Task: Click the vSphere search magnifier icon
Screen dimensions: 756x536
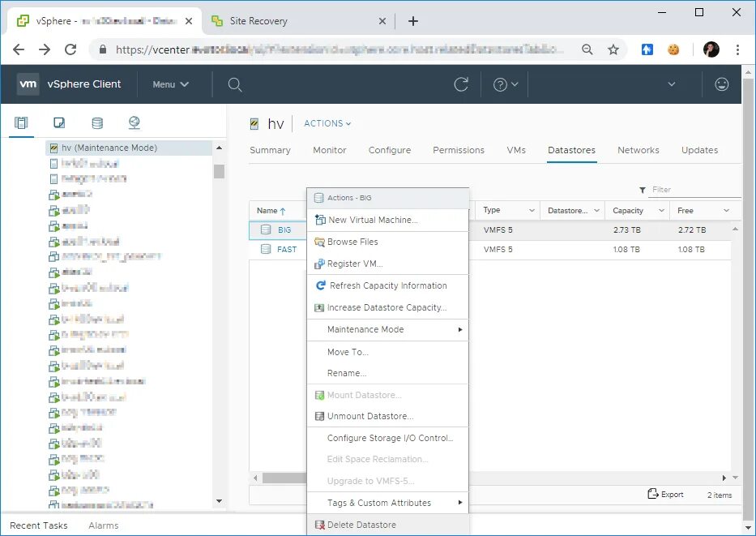Action: 235,85
